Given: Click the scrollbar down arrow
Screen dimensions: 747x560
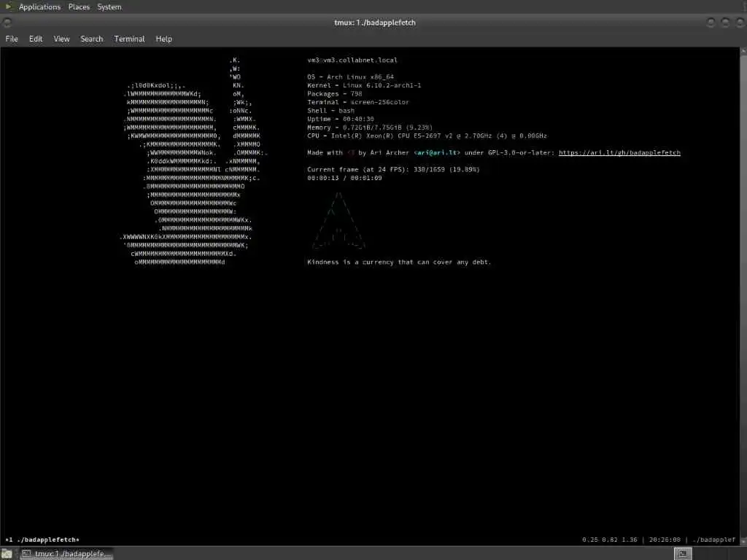Looking at the screenshot, I should point(743,542).
